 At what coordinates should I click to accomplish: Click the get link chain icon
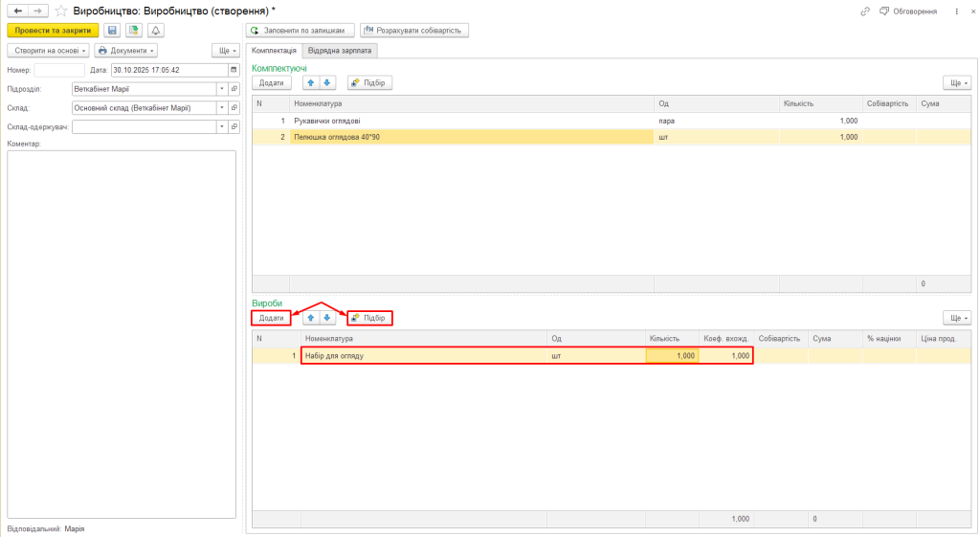865,11
